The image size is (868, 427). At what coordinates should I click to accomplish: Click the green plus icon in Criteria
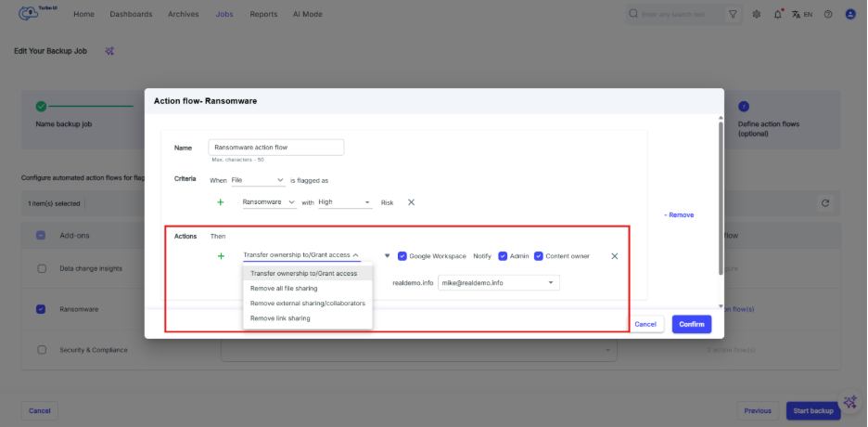(x=221, y=202)
